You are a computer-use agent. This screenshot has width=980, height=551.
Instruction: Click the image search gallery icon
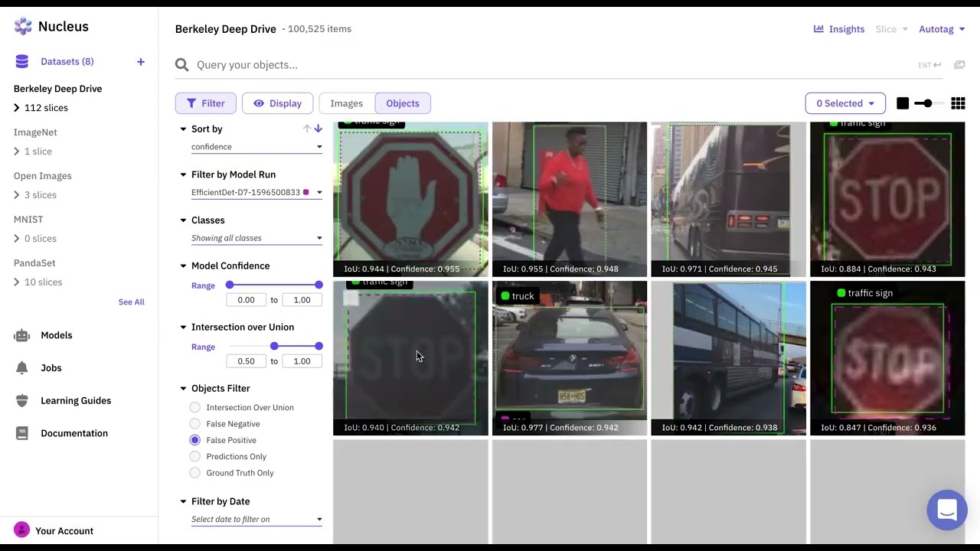coord(959,65)
